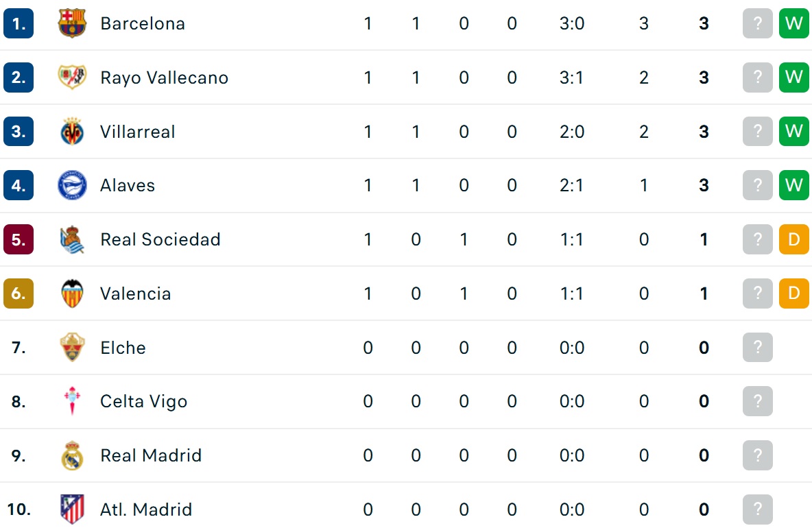Click the blue rank 1 badge

pyautogui.click(x=19, y=23)
